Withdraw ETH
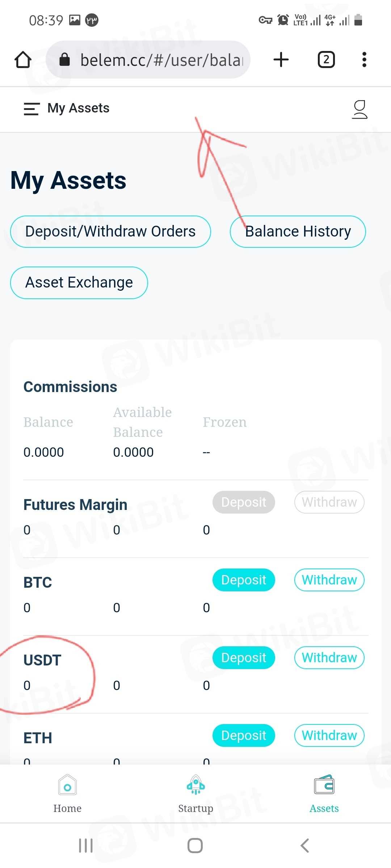Screen dimensions: 391x868 coord(329,735)
